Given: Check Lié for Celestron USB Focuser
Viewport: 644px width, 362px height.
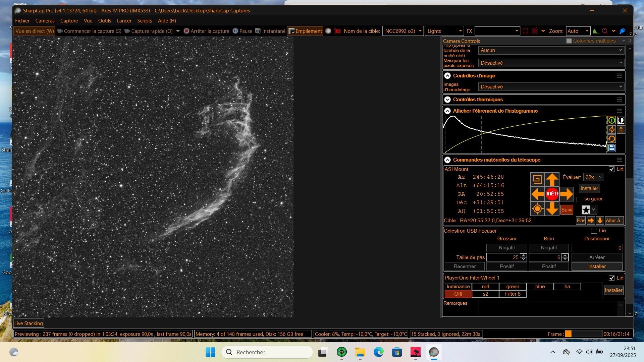Looking at the screenshot, I should [x=594, y=231].
